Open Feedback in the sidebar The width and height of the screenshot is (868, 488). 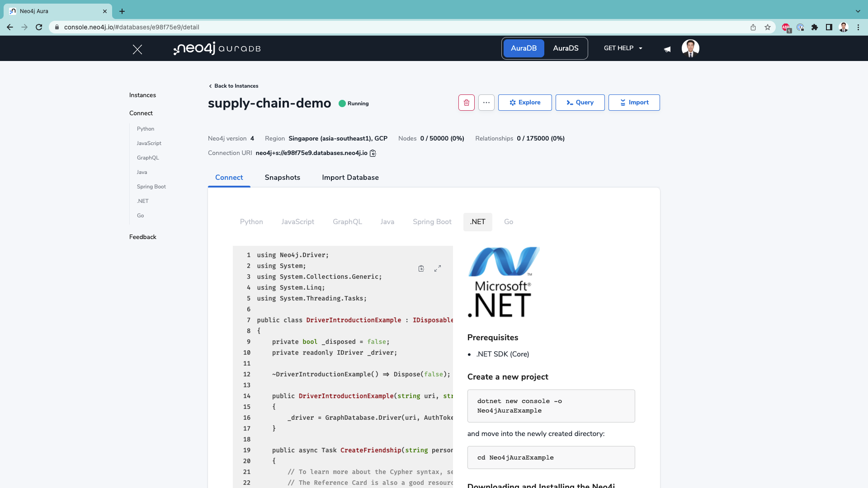tap(143, 237)
